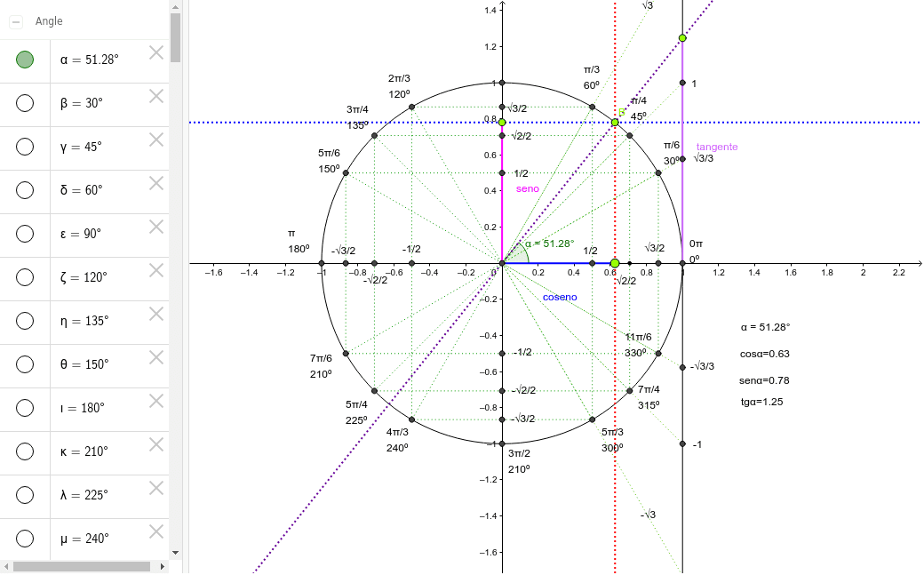Image resolution: width=924 pixels, height=575 pixels.
Task: Click the '3π/2' label below circle
Action: (519, 453)
